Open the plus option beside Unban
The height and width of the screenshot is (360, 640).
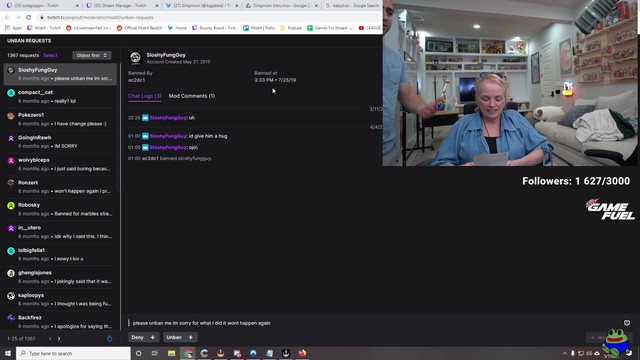pos(191,338)
